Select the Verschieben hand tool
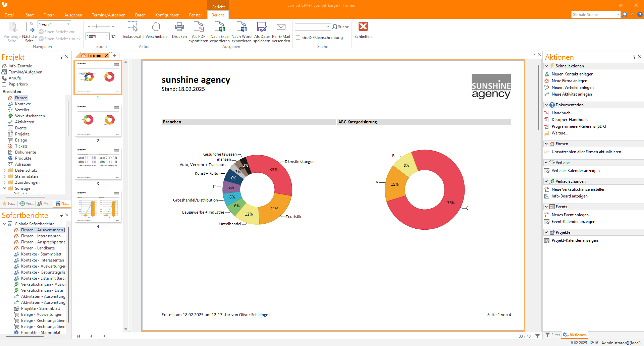Screen dimensions: 644x346 [x=156, y=27]
